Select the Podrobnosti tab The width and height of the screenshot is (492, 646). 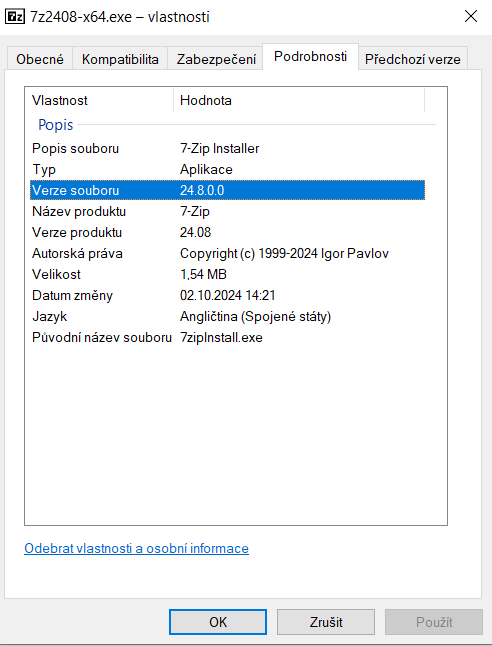pyautogui.click(x=310, y=56)
